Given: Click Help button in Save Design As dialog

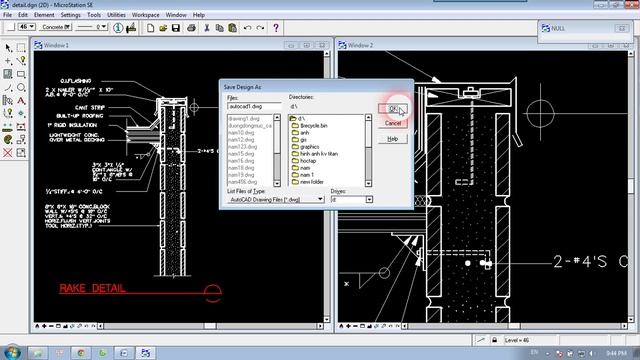Looking at the screenshot, I should click(x=393, y=139).
